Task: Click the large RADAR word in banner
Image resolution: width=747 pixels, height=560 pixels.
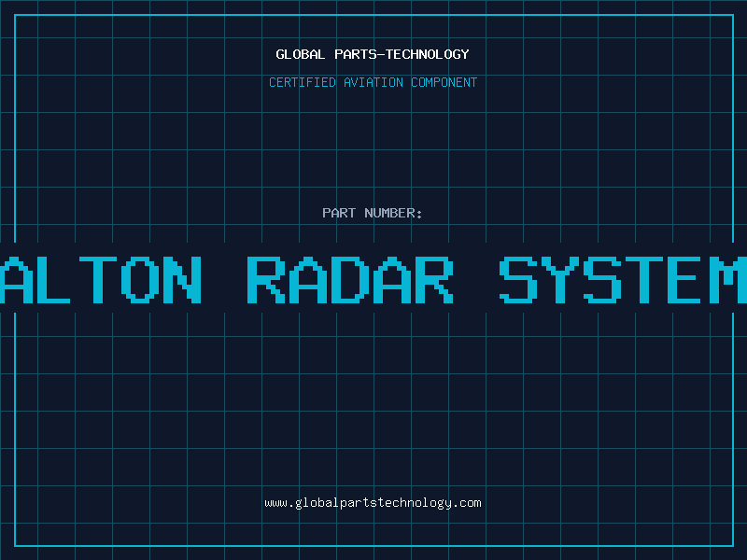Action: [350, 280]
